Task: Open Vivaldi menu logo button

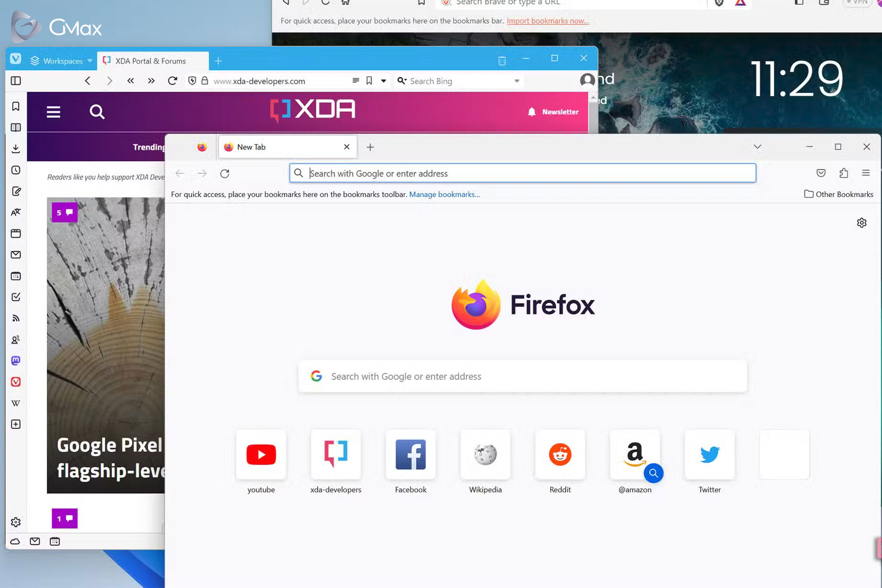Action: (x=16, y=59)
